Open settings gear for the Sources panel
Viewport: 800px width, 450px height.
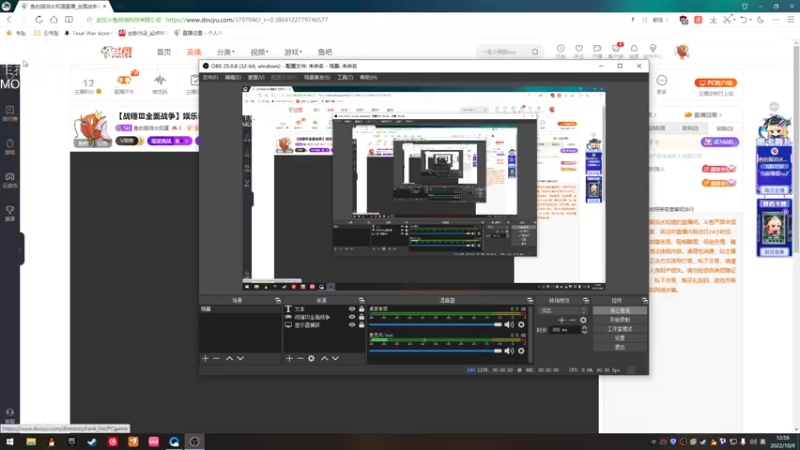pos(311,358)
